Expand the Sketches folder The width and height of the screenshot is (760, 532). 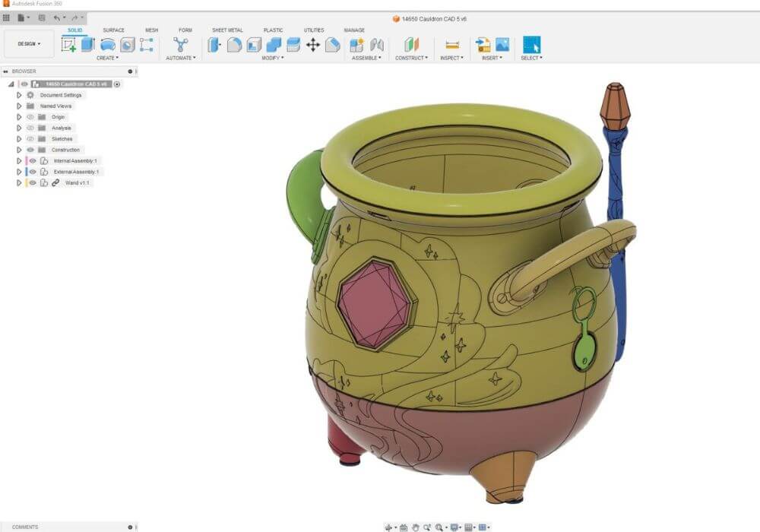[19, 138]
